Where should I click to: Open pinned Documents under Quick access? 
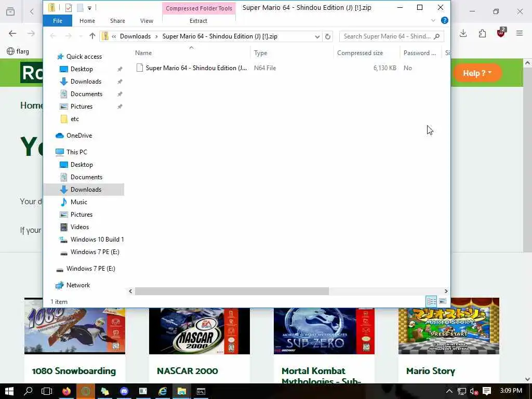(86, 94)
